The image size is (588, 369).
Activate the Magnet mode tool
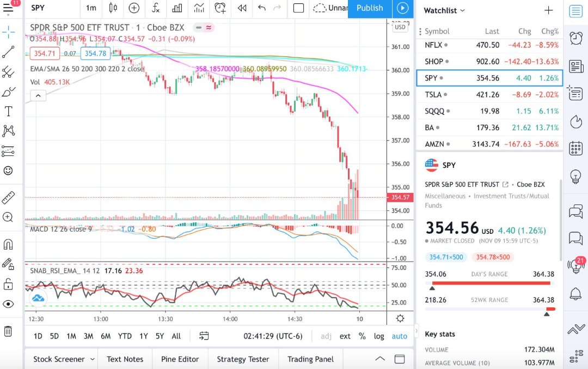pos(8,244)
